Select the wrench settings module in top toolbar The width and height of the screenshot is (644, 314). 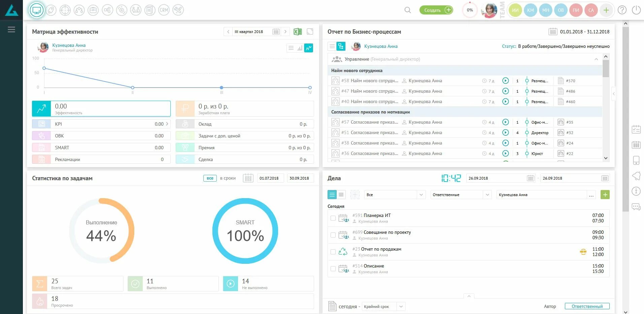click(x=178, y=10)
